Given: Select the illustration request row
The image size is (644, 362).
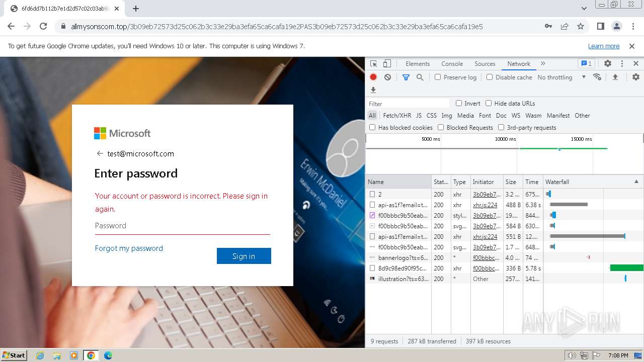Looking at the screenshot, I should click(505, 279).
